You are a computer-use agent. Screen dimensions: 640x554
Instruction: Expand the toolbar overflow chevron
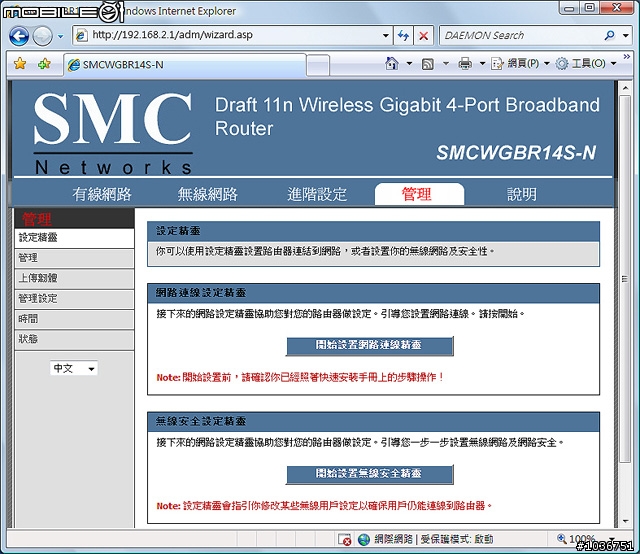click(627, 57)
